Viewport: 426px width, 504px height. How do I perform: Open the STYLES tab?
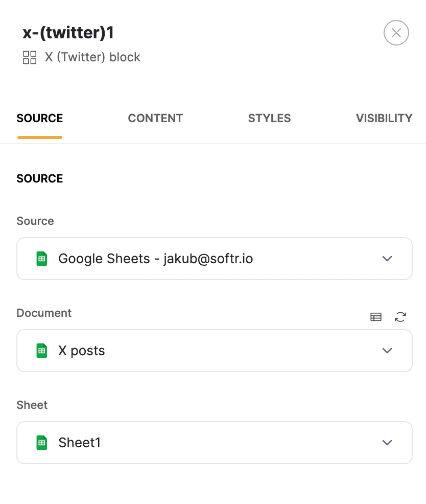click(269, 118)
